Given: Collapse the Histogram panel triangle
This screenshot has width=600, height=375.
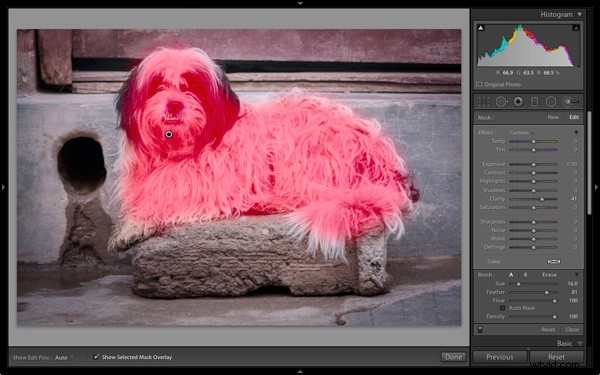Looking at the screenshot, I should tap(579, 15).
